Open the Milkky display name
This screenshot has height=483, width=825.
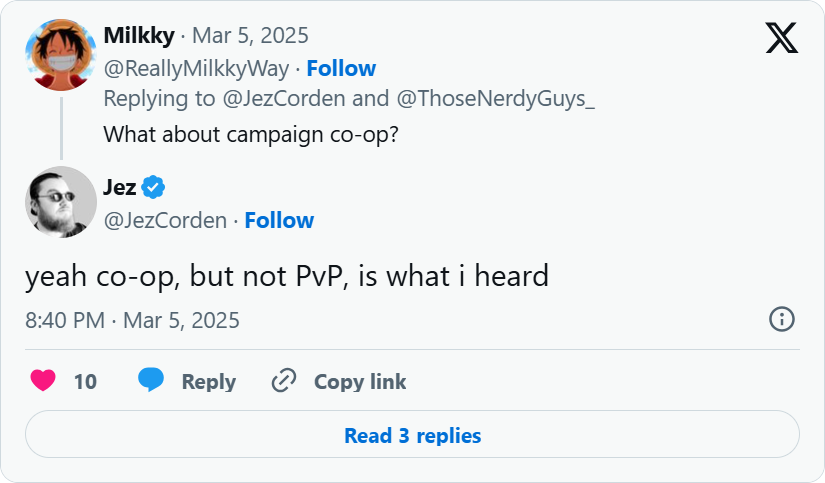pos(139,36)
